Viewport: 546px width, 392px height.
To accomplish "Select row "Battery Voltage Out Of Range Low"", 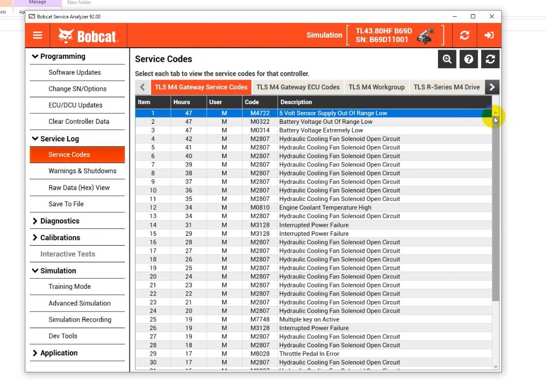I will click(x=313, y=122).
